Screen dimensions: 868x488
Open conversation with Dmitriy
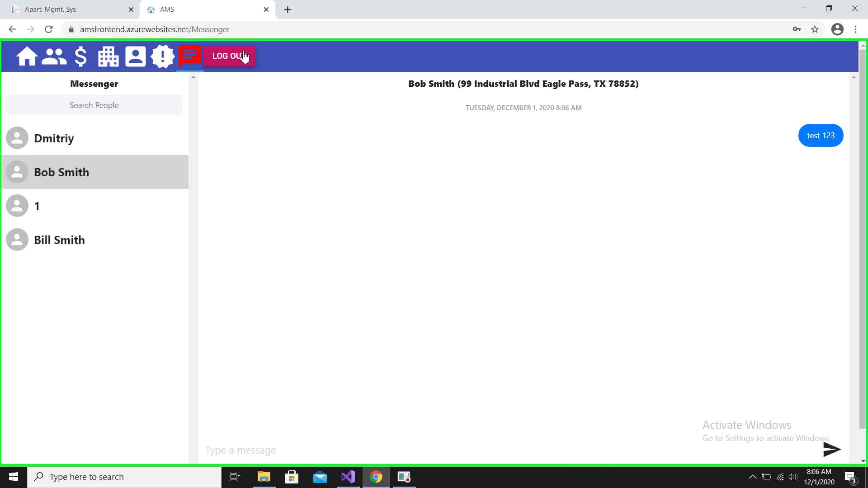[94, 138]
